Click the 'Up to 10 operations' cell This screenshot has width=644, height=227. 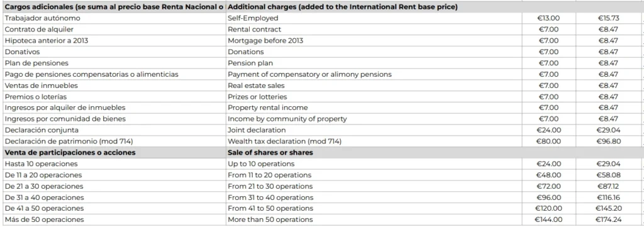pos(374,163)
